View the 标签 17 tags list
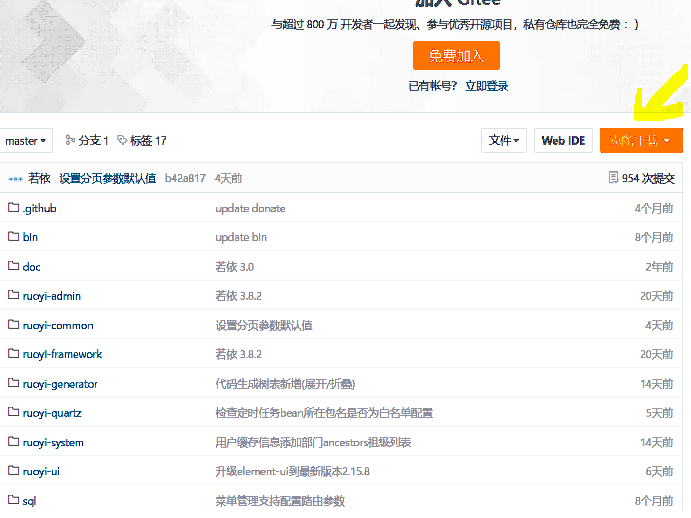The width and height of the screenshot is (691, 518). pyautogui.click(x=142, y=141)
